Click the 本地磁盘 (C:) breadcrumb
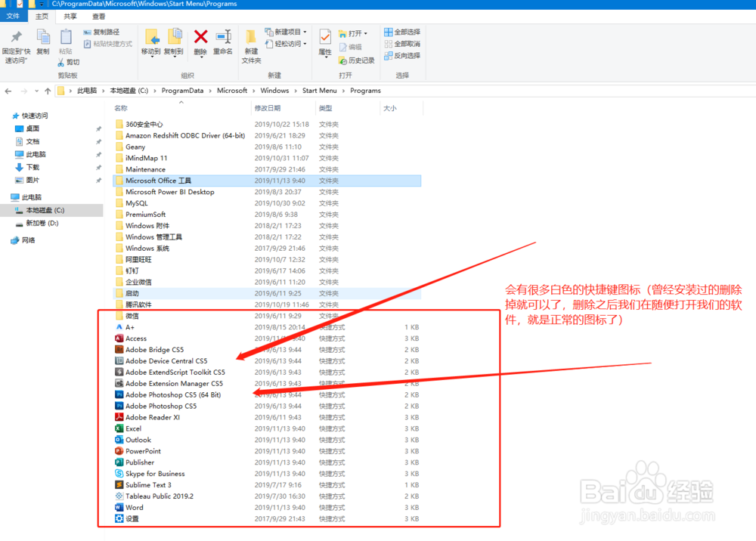This screenshot has width=756, height=541. (129, 91)
